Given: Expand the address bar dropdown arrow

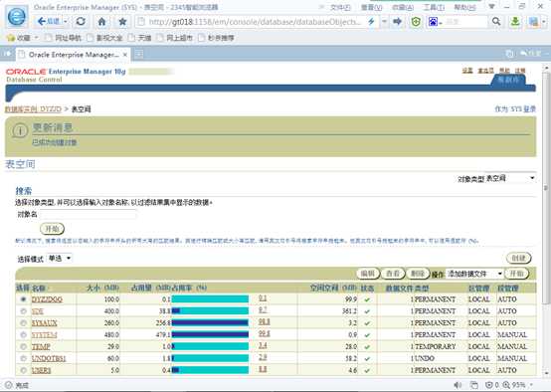Looking at the screenshot, I should pos(384,22).
